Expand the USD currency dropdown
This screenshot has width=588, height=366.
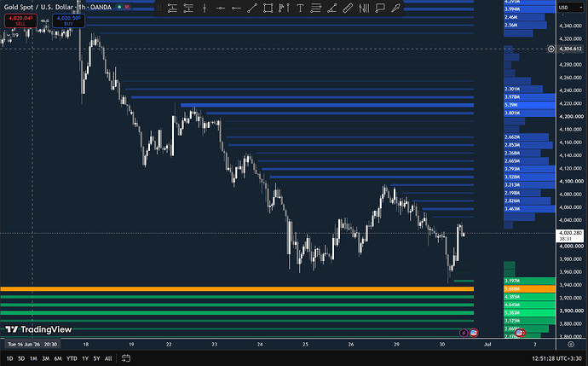point(570,7)
